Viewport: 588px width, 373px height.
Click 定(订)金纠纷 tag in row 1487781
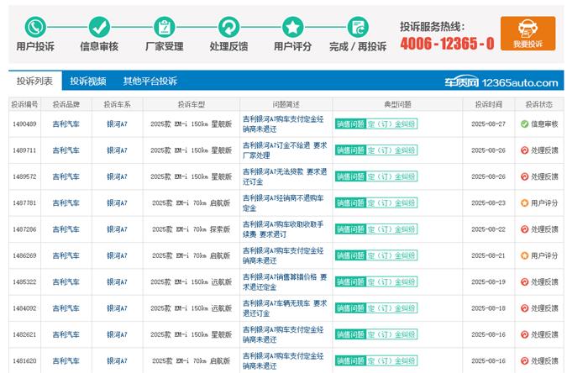tap(391, 202)
